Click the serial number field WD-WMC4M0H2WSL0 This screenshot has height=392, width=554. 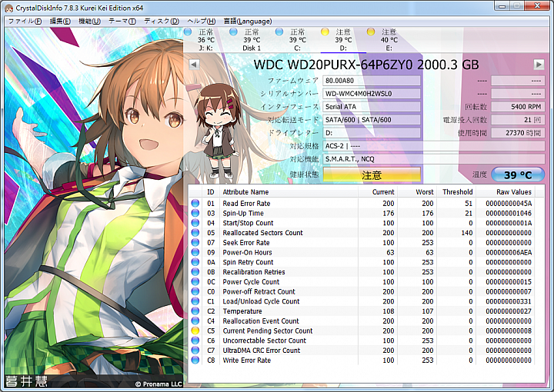(372, 94)
